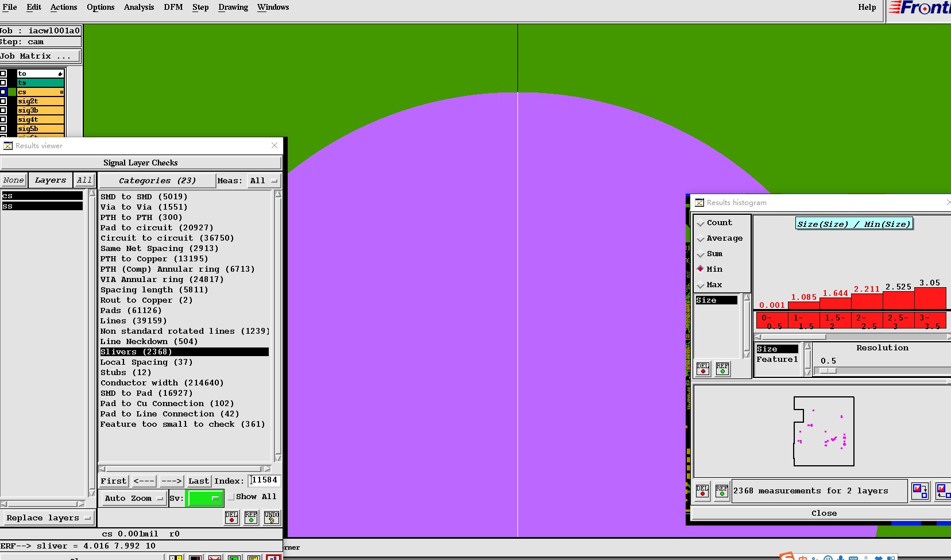Click DEL icon in Results viewer bottom bar
The image size is (951, 560).
(231, 517)
